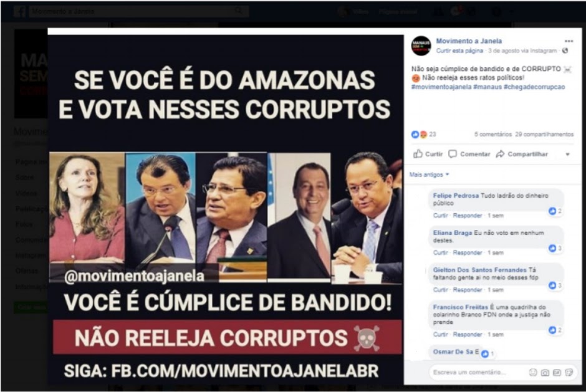Click the Comentar speech bubble icon
Screen dimensions: 586x392
point(453,154)
